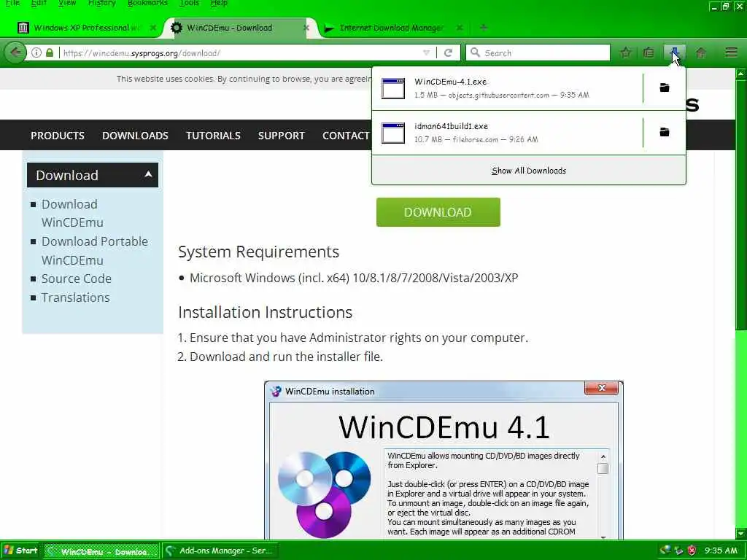The width and height of the screenshot is (747, 560).
Task: Reload the page with the refresh icon
Action: (x=449, y=52)
